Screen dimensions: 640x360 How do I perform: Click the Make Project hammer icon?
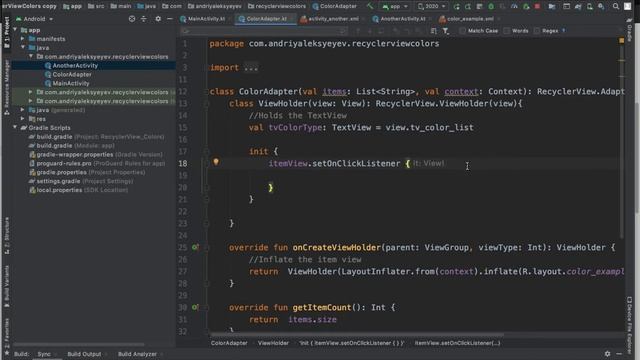coord(370,6)
